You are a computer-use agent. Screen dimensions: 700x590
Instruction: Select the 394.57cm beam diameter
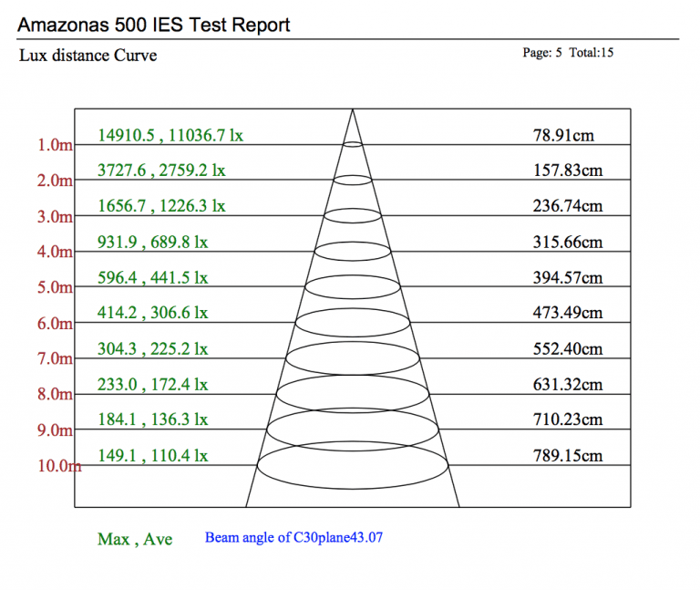point(567,277)
